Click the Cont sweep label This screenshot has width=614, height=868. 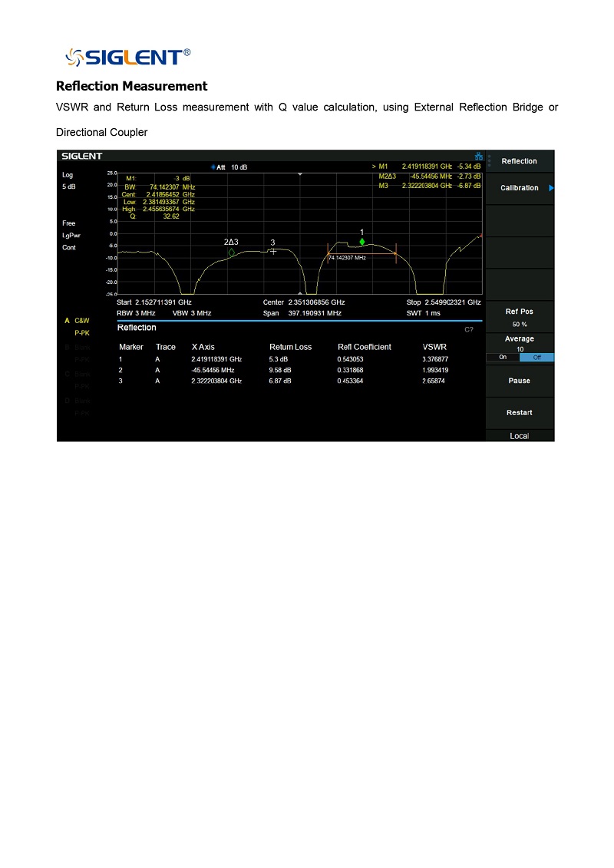click(x=69, y=247)
